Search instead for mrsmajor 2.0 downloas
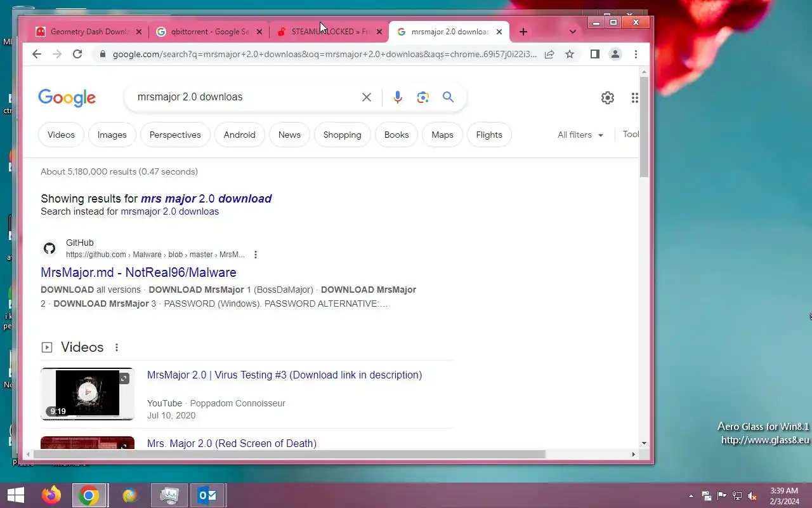The width and height of the screenshot is (812, 508). tap(170, 211)
